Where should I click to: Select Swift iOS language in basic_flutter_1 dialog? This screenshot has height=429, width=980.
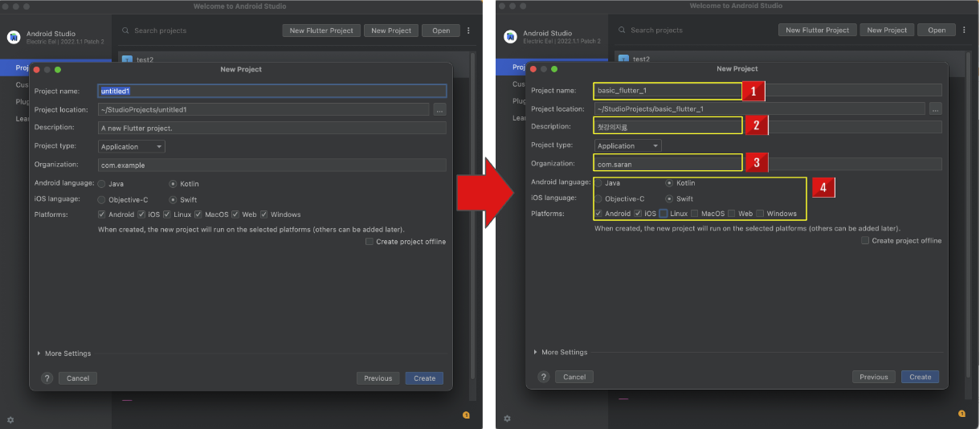coord(669,198)
